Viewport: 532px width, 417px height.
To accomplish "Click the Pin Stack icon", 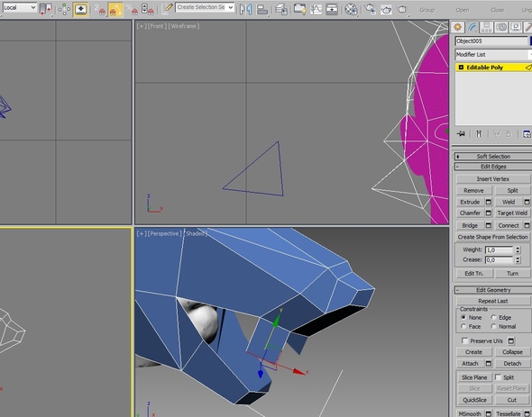I will [x=461, y=134].
